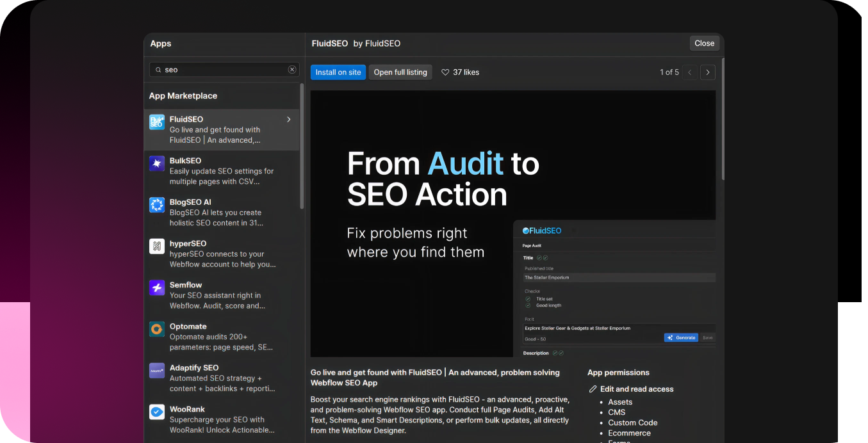
Task: Open FluidSEO row chevron
Action: (x=289, y=119)
